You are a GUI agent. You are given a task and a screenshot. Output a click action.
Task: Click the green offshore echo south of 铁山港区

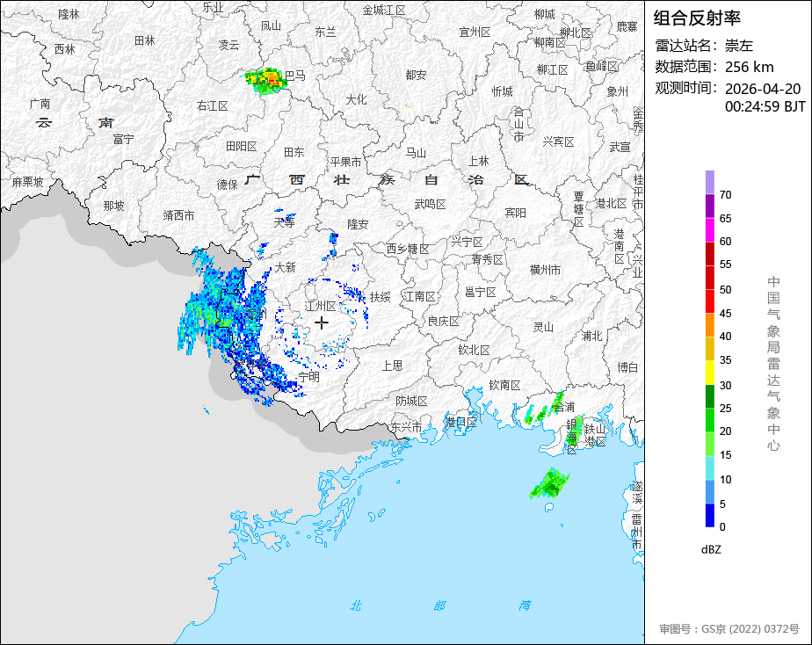tap(549, 483)
